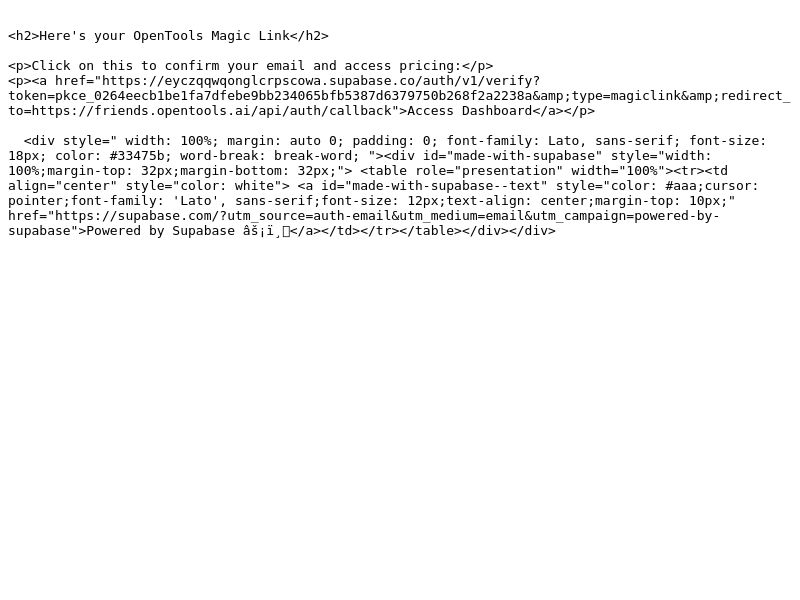
Task: Click the color: #33475b value text
Action: [109, 156]
